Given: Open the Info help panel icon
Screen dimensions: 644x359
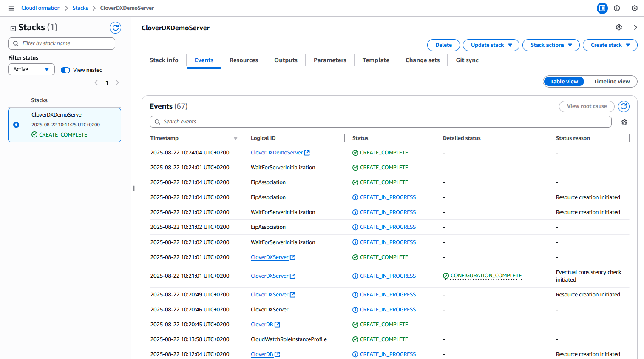Looking at the screenshot, I should click(616, 8).
